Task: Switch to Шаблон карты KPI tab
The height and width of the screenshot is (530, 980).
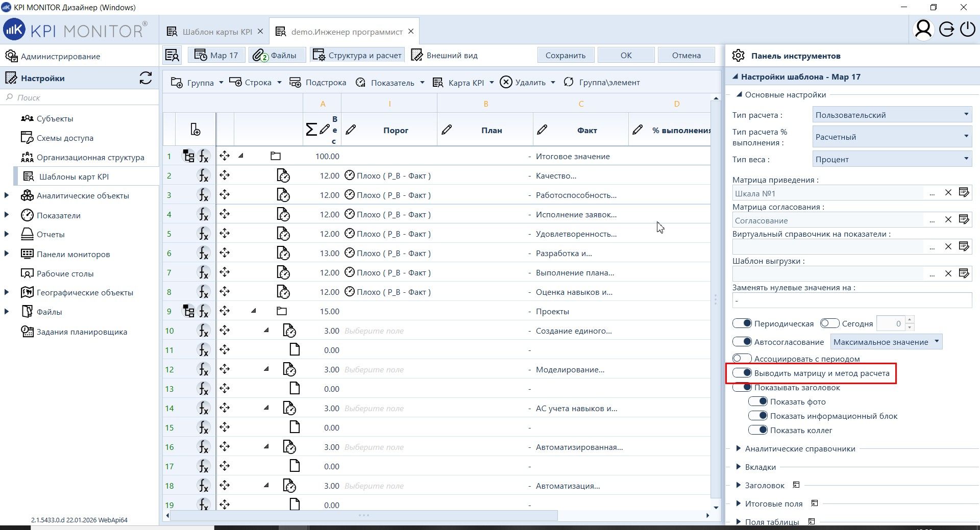Action: (216, 32)
